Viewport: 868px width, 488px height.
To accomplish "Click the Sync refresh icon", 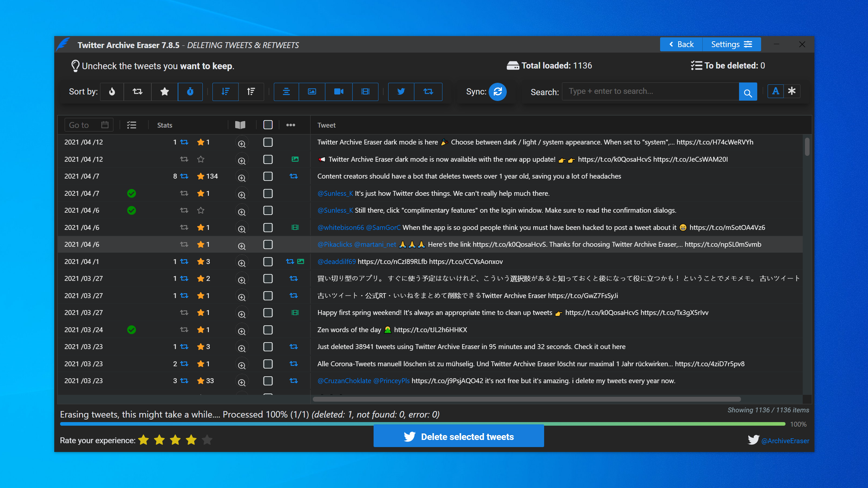I will 498,92.
